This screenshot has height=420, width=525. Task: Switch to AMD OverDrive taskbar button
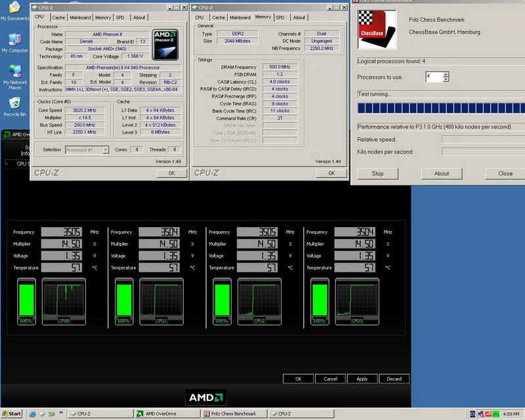168,413
